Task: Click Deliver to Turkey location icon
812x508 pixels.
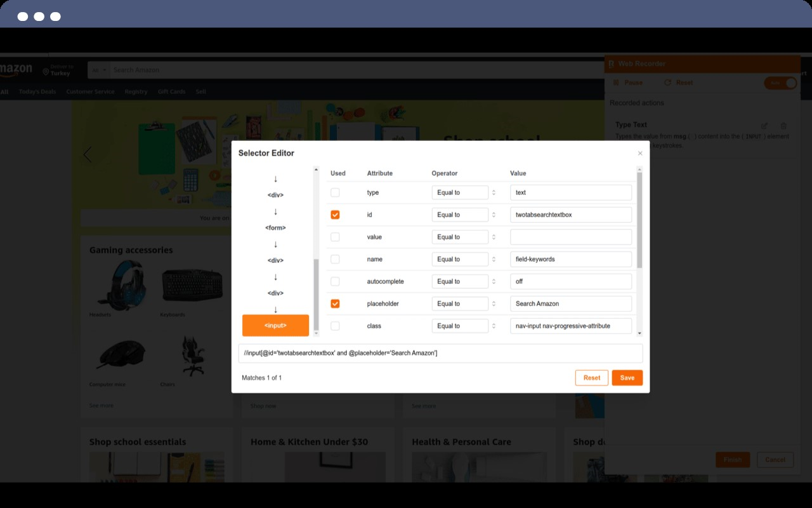Action: click(46, 72)
